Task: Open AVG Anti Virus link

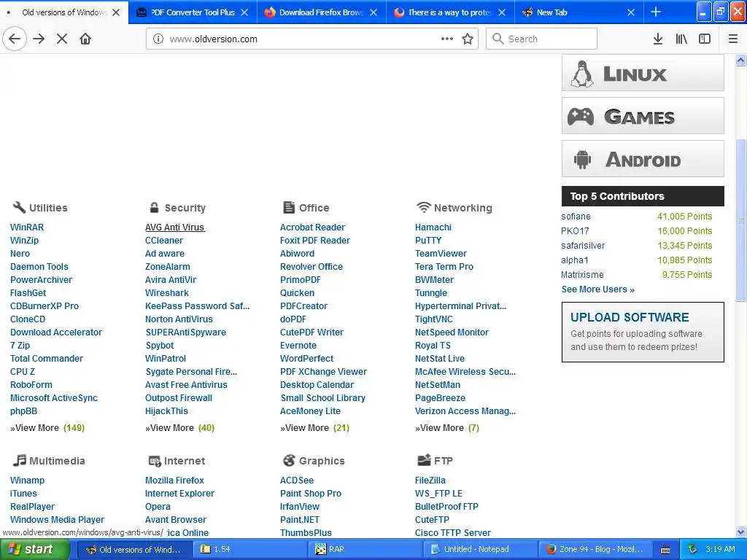Action: click(175, 227)
